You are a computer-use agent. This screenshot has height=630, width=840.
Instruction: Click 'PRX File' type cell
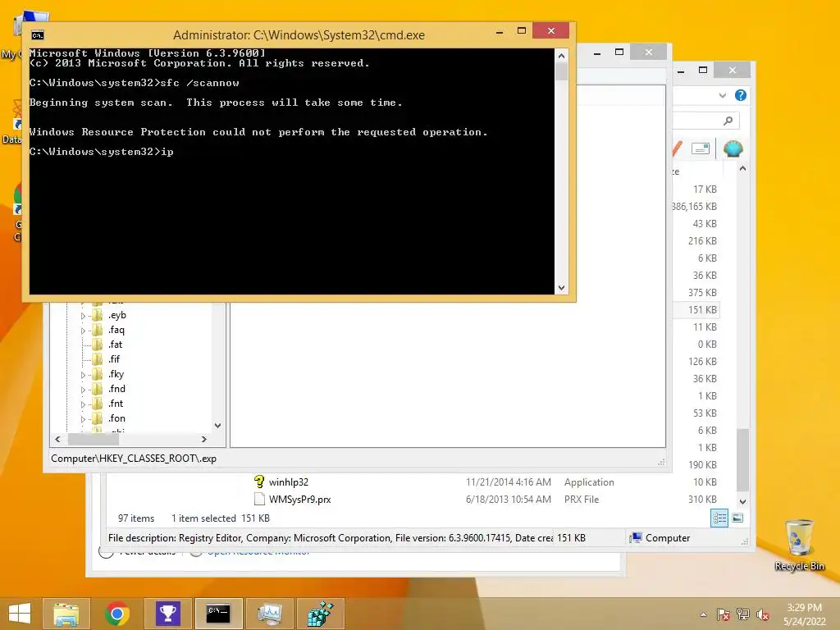click(x=582, y=500)
